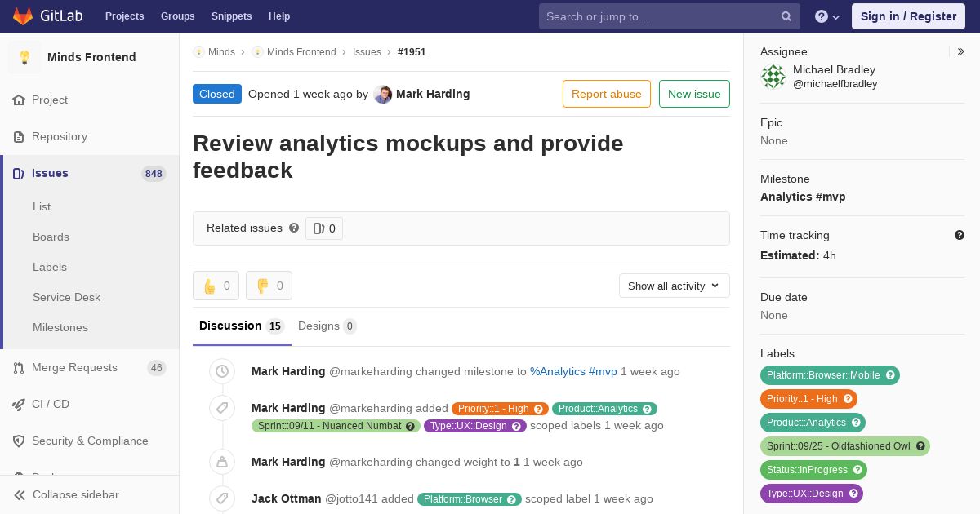
Task: Follow the %Analytics #mvp milestone link
Action: (x=573, y=371)
